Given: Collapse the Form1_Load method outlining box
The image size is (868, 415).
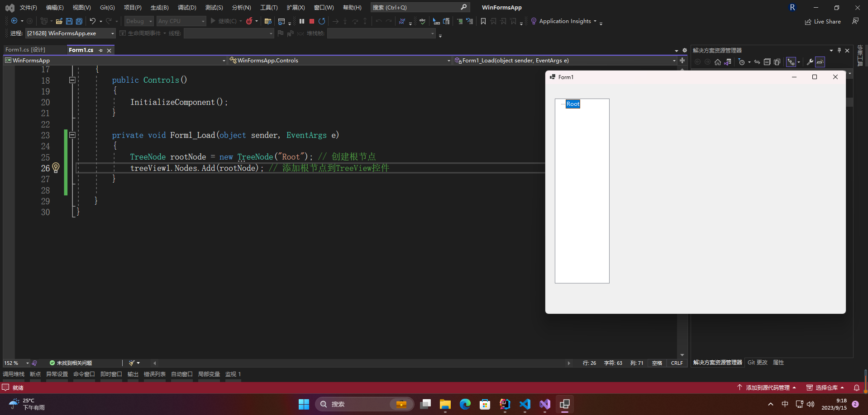Looking at the screenshot, I should pos(72,135).
